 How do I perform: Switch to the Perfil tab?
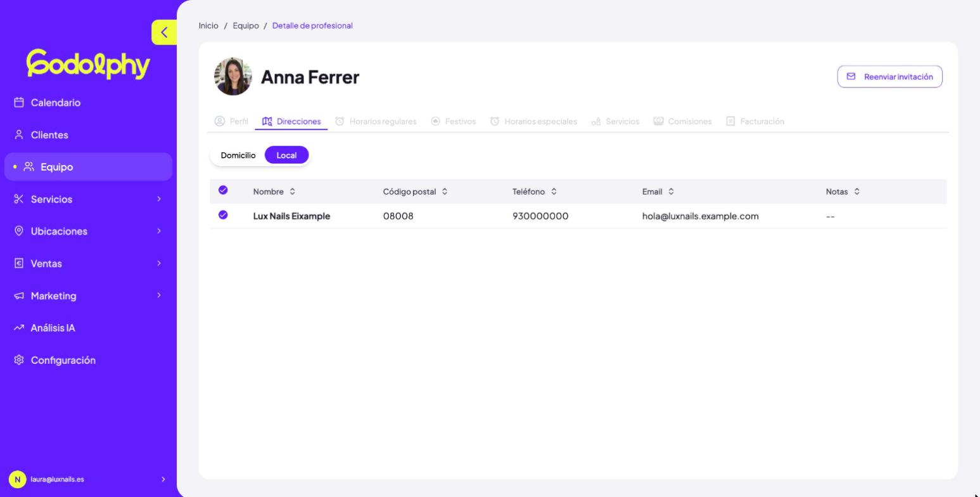coord(231,121)
